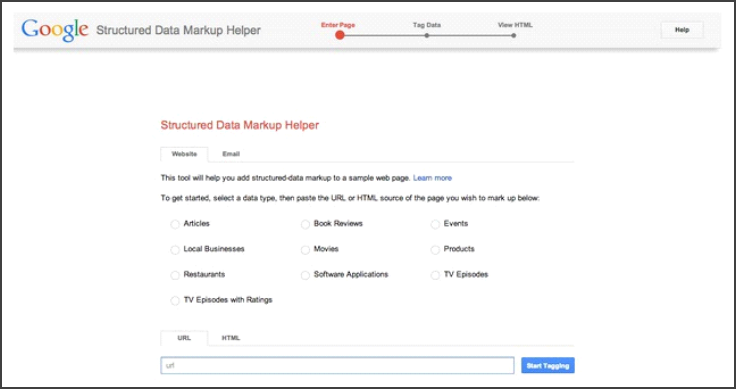The width and height of the screenshot is (736, 389).
Task: Follow the Learn more link
Action: coord(432,178)
